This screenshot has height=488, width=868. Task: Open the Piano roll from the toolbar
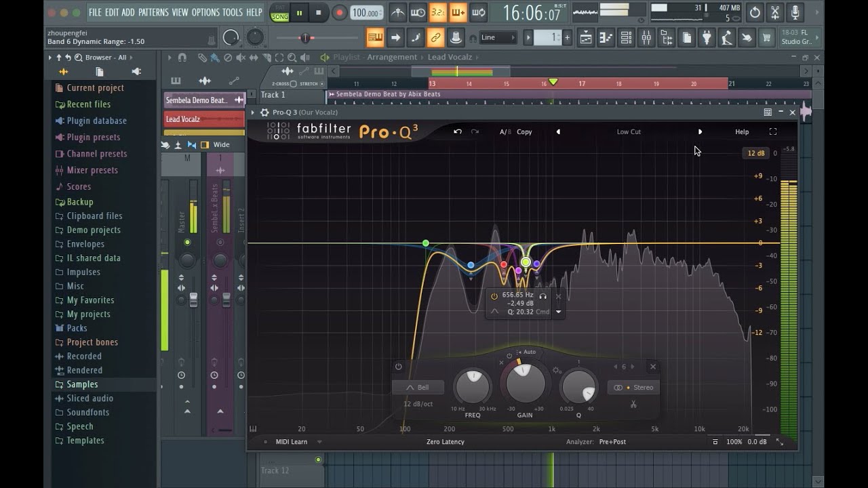(x=606, y=38)
